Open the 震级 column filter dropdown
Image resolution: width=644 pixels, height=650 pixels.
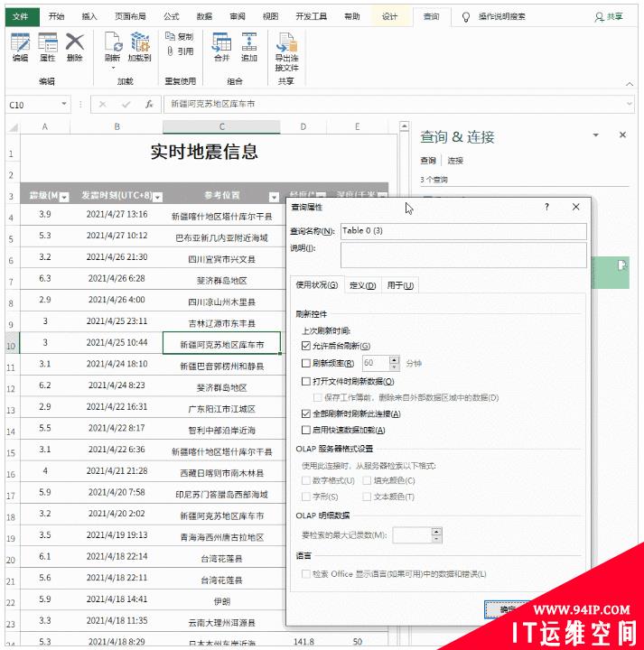coord(64,198)
